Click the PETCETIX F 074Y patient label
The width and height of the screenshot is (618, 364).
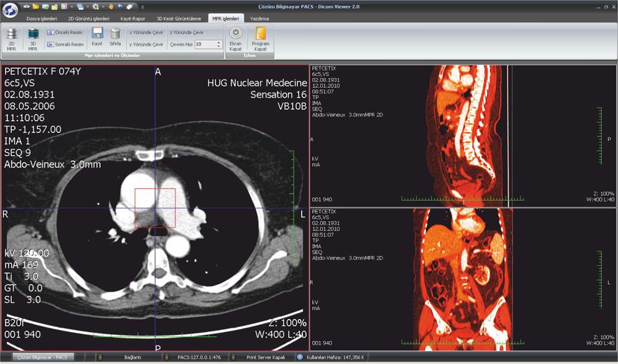point(43,71)
